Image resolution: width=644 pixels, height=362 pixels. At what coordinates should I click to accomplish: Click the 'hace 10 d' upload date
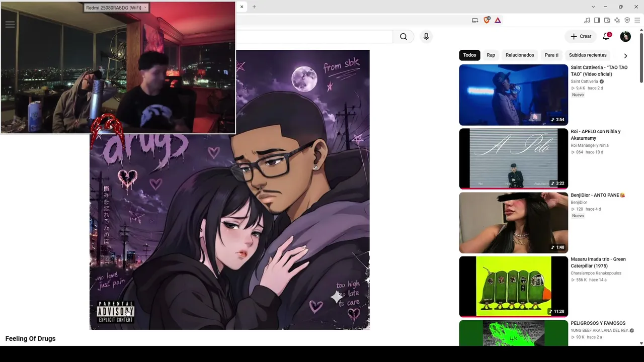[595, 152]
